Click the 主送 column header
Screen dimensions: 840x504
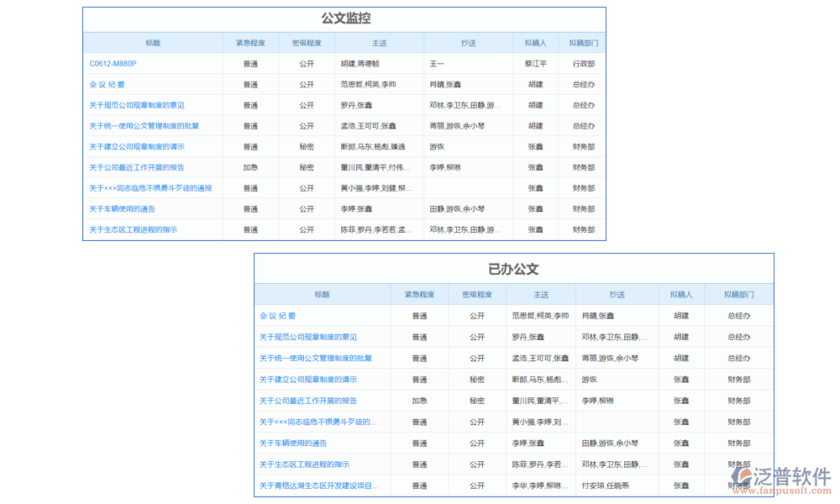tap(379, 42)
